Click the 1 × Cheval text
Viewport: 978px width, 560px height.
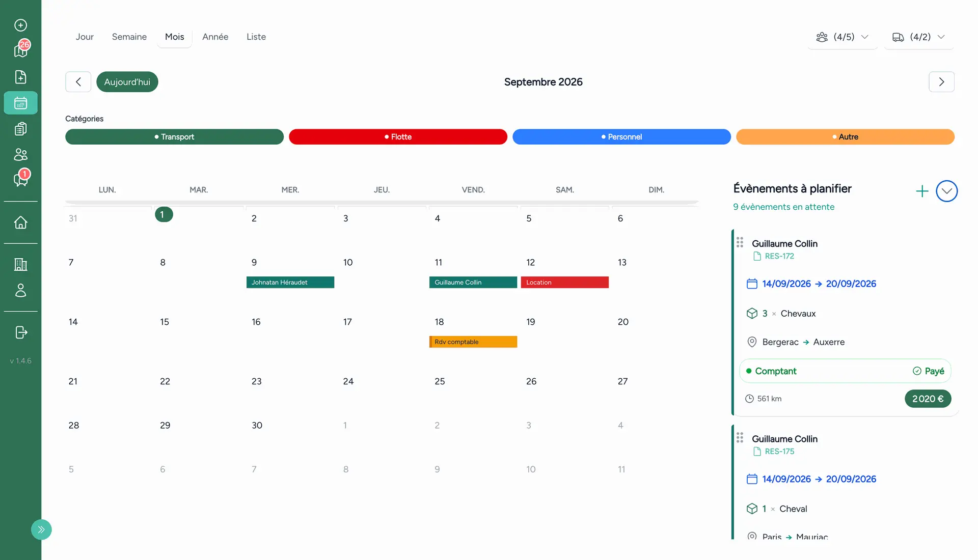(x=784, y=509)
